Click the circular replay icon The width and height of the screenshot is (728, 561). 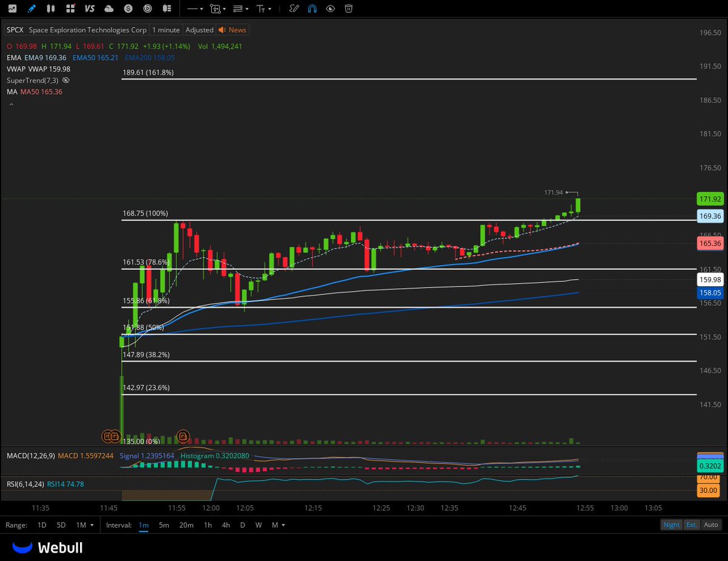148,8
